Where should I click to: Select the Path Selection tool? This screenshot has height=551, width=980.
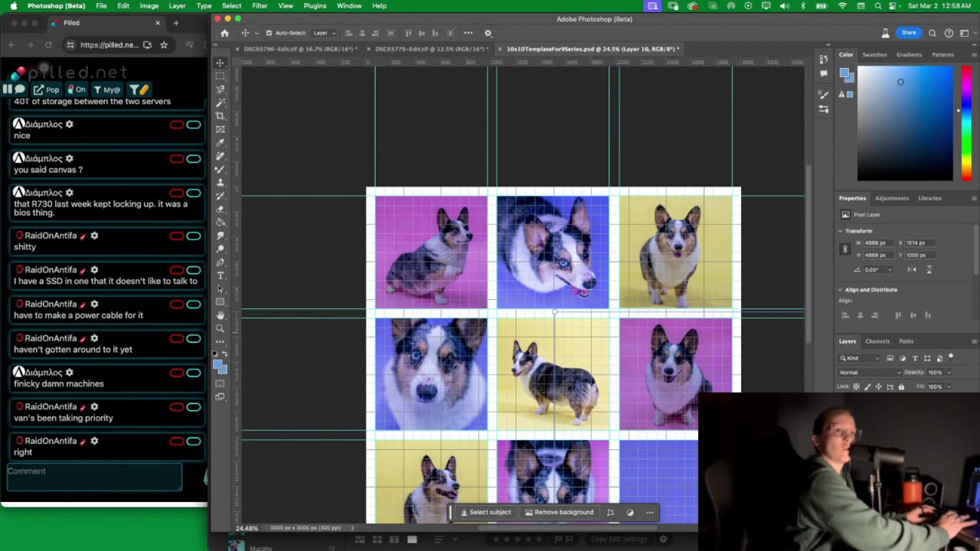(x=220, y=289)
